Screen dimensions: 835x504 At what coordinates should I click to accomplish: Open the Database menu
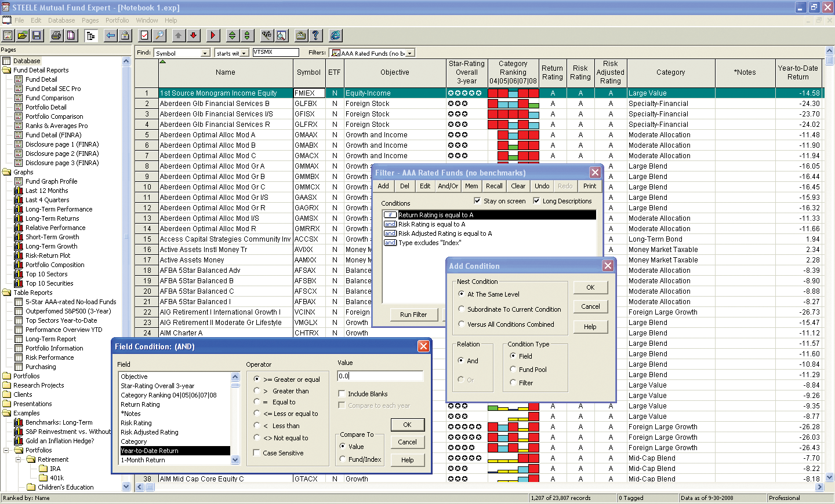(x=61, y=20)
